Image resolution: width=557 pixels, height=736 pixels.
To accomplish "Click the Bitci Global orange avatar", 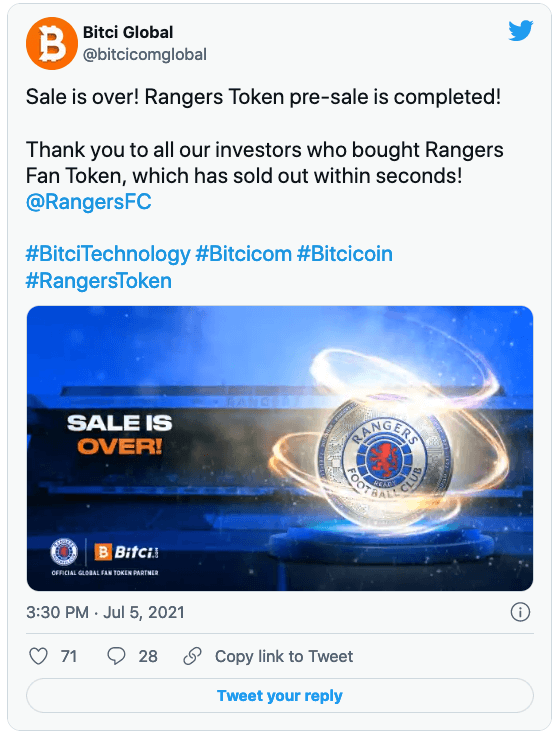I will click(x=52, y=44).
